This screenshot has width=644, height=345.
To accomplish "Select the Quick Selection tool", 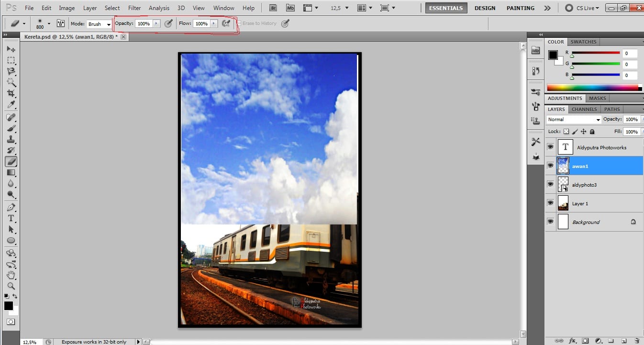I will click(x=11, y=82).
